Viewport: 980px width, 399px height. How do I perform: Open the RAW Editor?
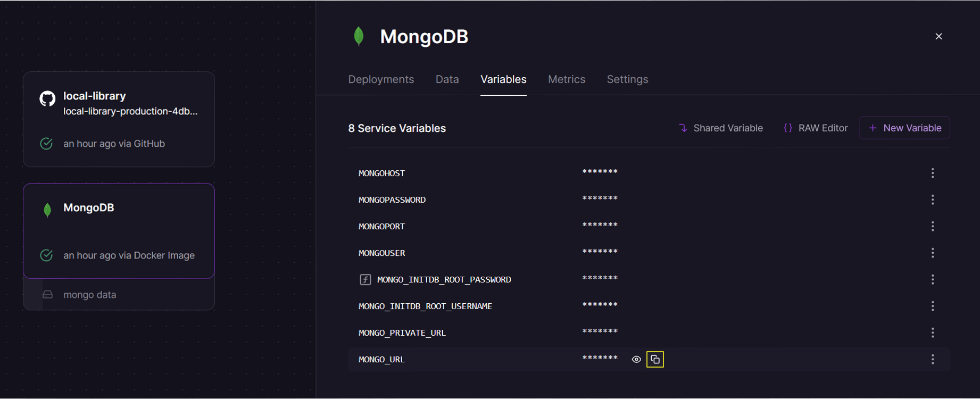coord(816,128)
